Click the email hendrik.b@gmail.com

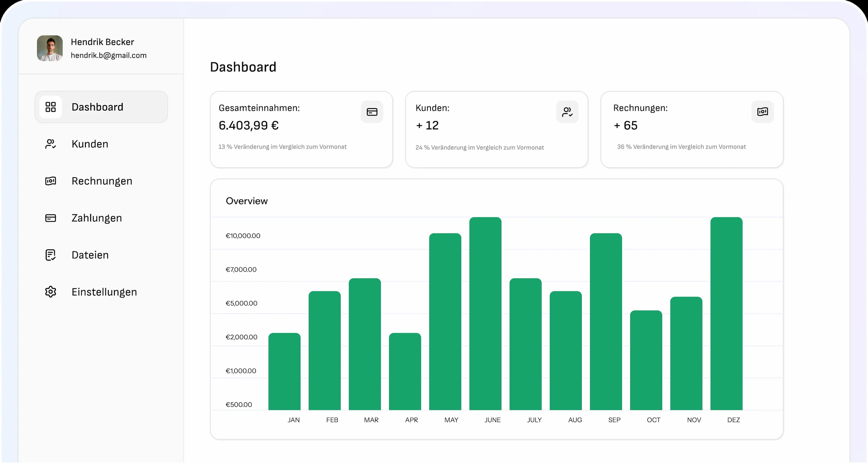pyautogui.click(x=108, y=55)
